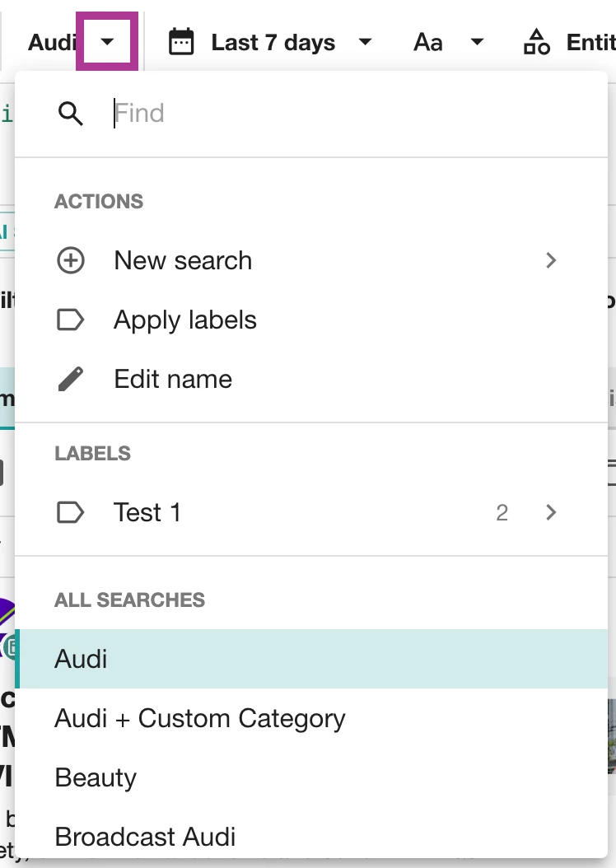Viewport: 616px width, 868px height.
Task: Select Apply labels from the menu
Action: (x=185, y=320)
